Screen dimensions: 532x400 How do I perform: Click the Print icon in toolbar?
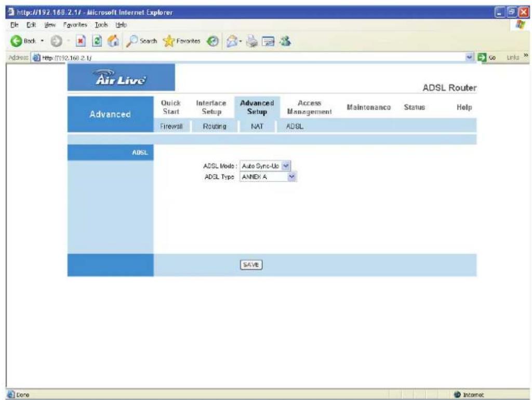pos(252,41)
